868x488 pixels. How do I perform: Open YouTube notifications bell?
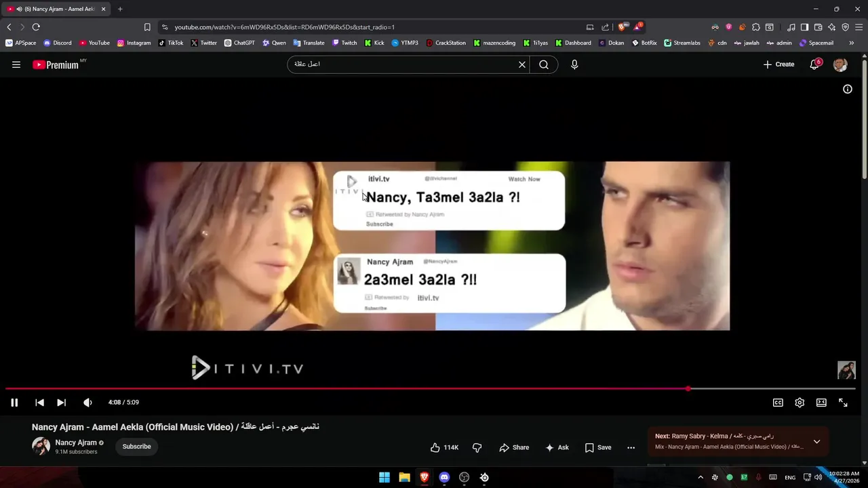tap(815, 64)
